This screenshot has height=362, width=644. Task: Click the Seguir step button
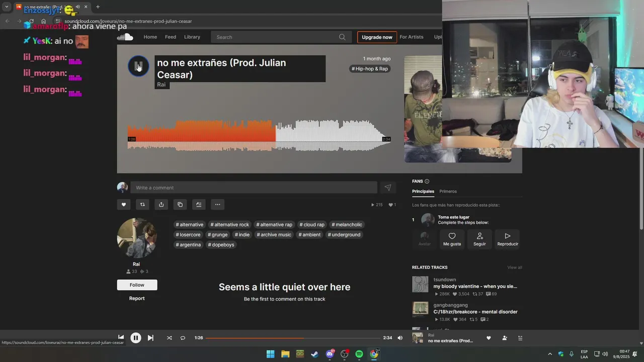(x=479, y=239)
